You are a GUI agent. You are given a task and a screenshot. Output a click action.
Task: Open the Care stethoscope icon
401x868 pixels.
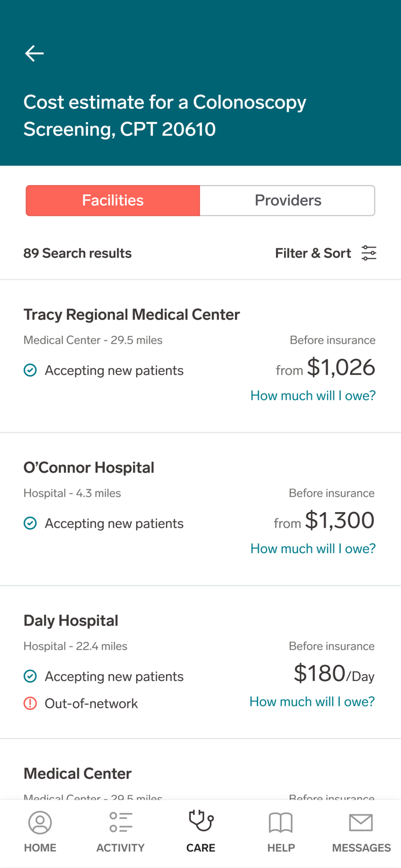[200, 822]
